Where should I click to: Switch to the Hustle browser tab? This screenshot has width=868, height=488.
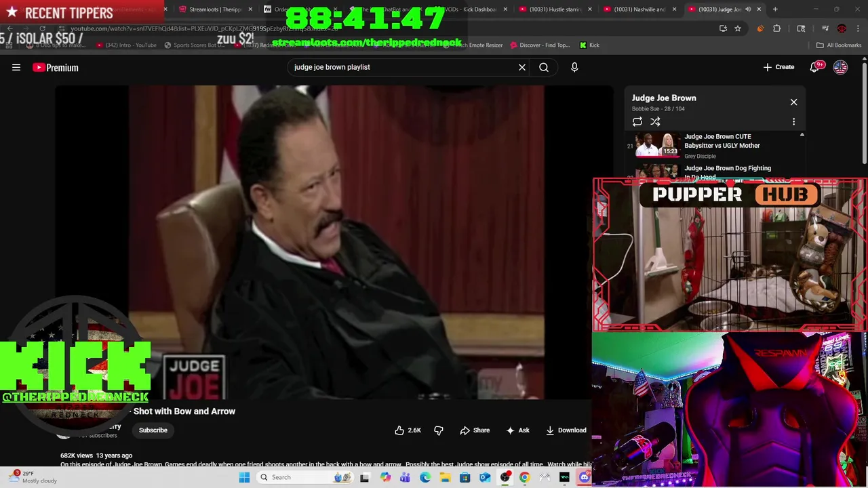555,9
